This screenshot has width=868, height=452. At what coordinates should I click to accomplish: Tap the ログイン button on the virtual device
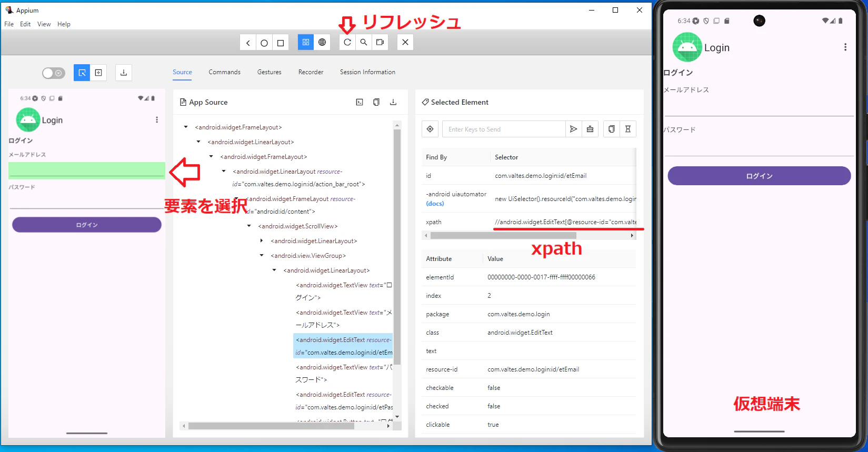coord(759,176)
